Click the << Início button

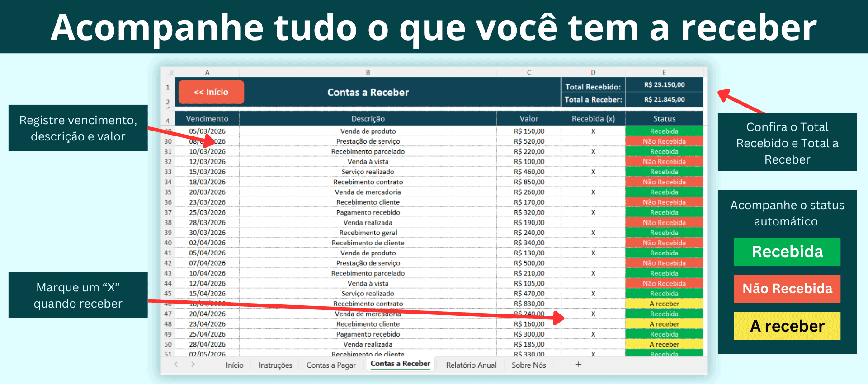click(x=211, y=92)
